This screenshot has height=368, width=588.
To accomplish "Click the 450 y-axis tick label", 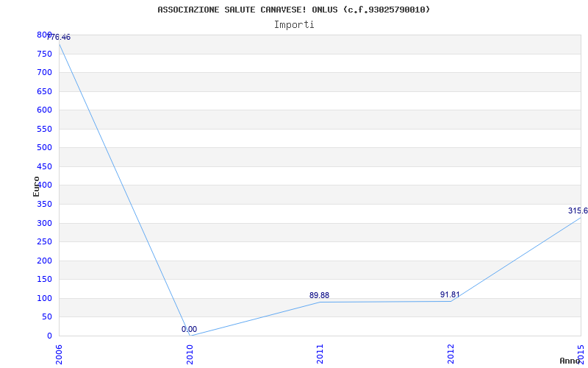I will coord(44,166).
